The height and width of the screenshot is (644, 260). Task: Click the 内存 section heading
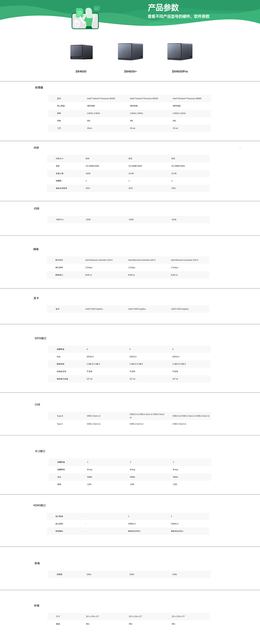coord(36,148)
